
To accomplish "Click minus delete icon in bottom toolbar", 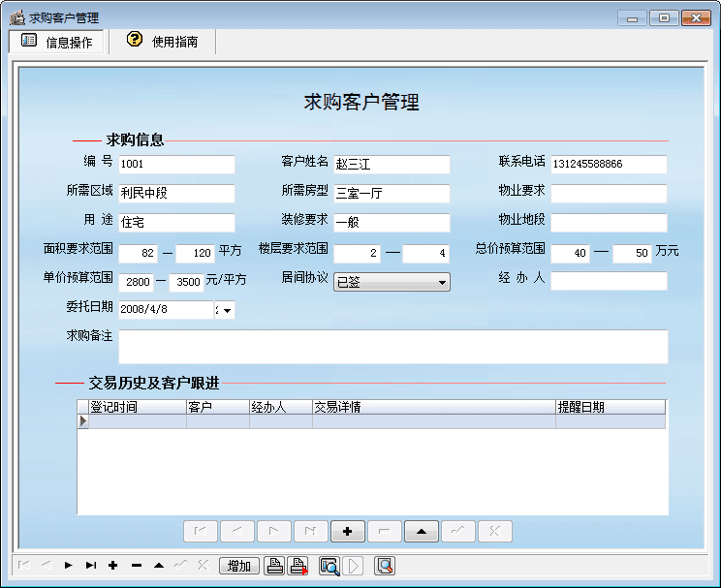I will point(136,565).
